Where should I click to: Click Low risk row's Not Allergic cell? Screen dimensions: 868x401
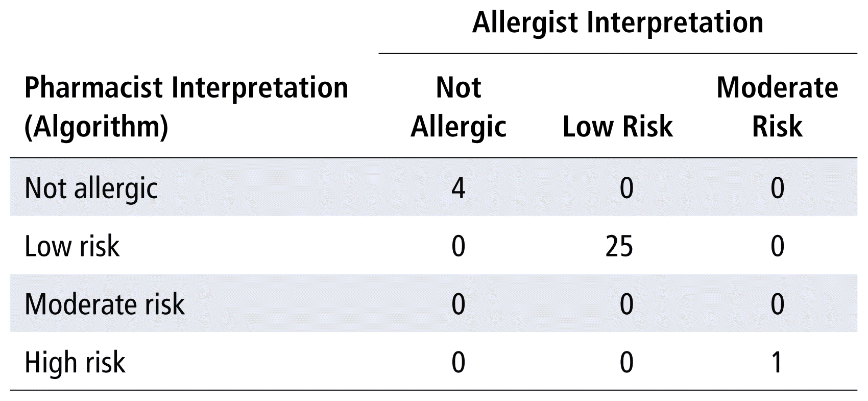point(459,246)
